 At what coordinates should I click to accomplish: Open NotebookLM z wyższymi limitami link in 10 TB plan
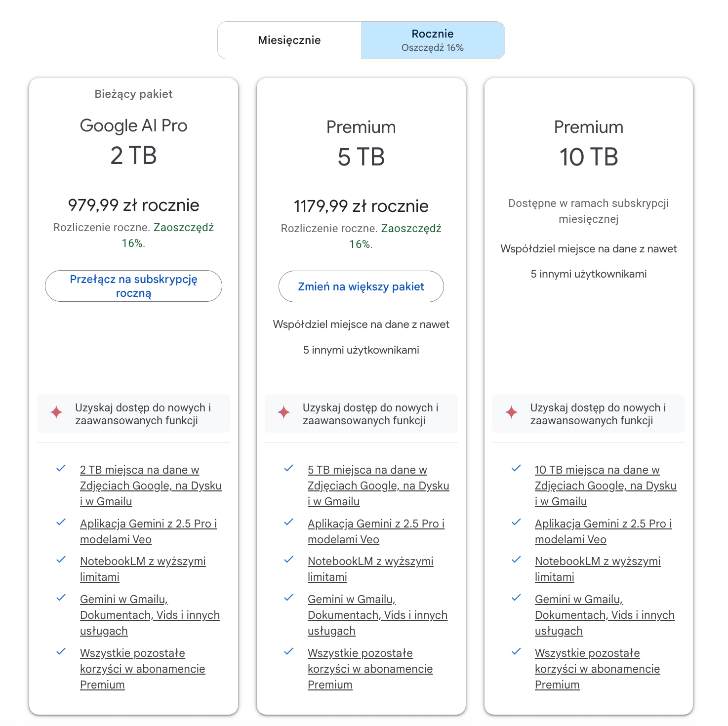598,569
